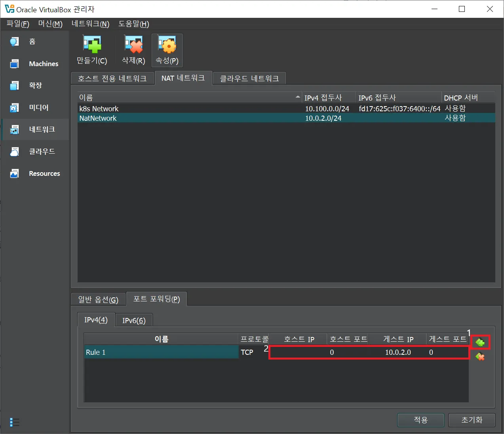This screenshot has height=434, width=504.
Task: Remove the selected port forwarding rule
Action: (x=480, y=357)
